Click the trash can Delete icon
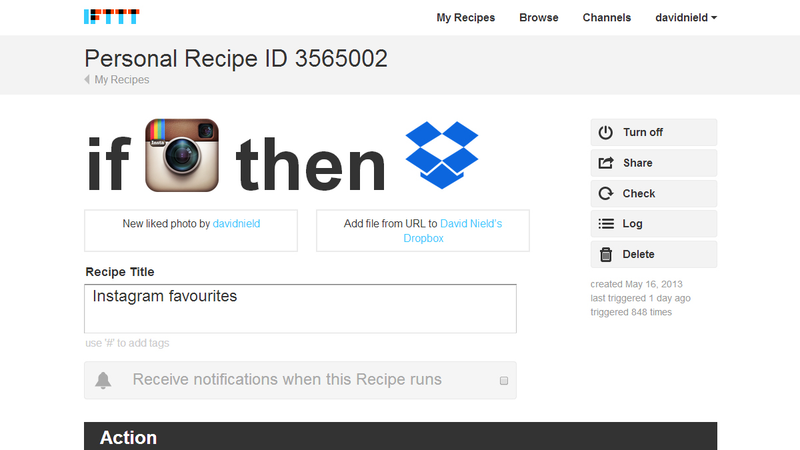The width and height of the screenshot is (800, 450). [x=606, y=254]
